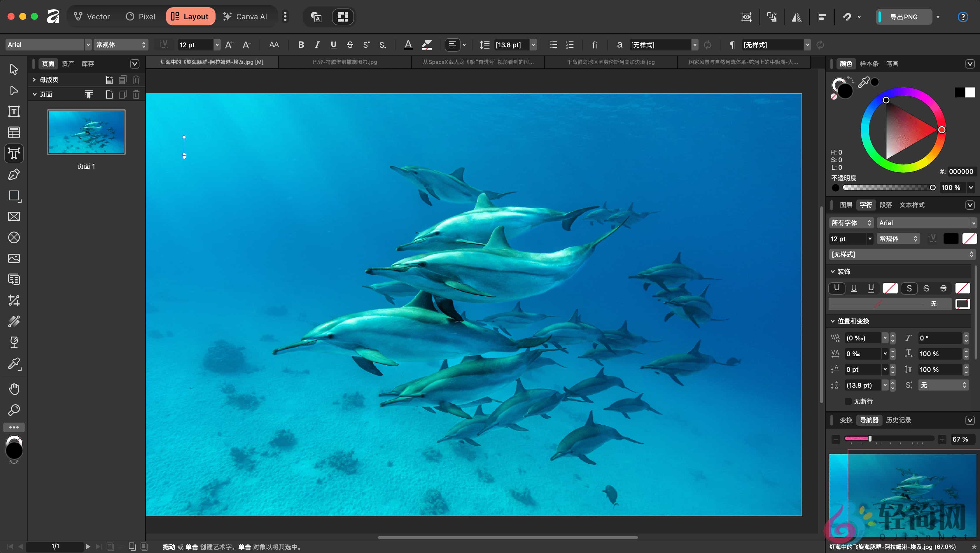Pick a color on the color wheel
This screenshot has width=980, height=553.
click(942, 130)
